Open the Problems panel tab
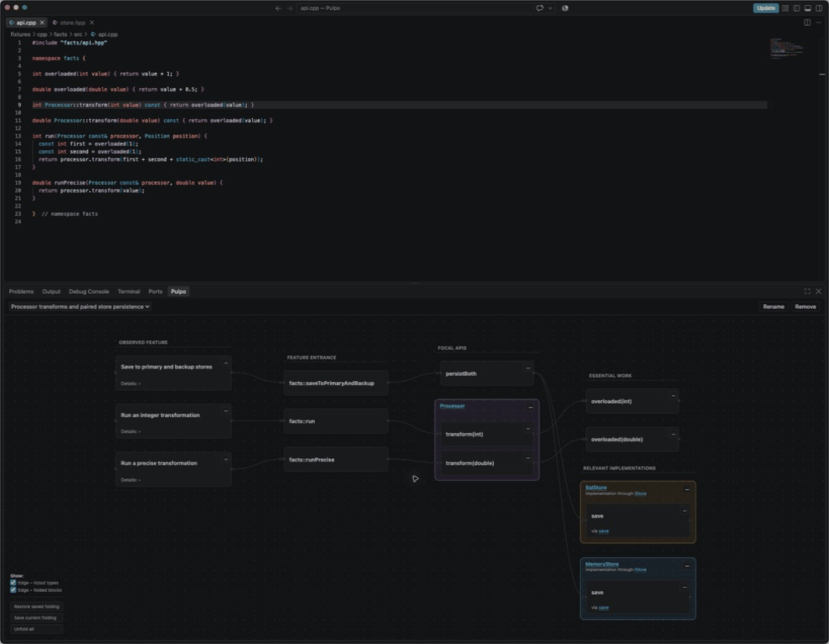Screen dimensions: 829x644 pyautogui.click(x=21, y=291)
